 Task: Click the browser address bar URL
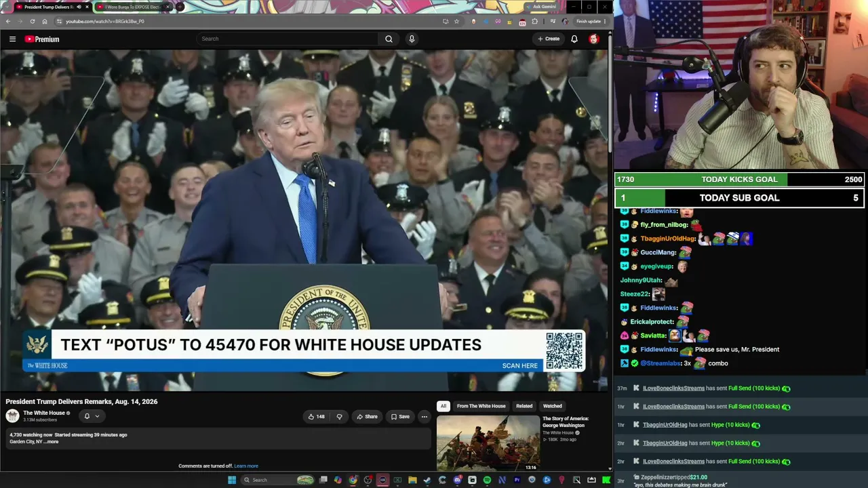(105, 21)
